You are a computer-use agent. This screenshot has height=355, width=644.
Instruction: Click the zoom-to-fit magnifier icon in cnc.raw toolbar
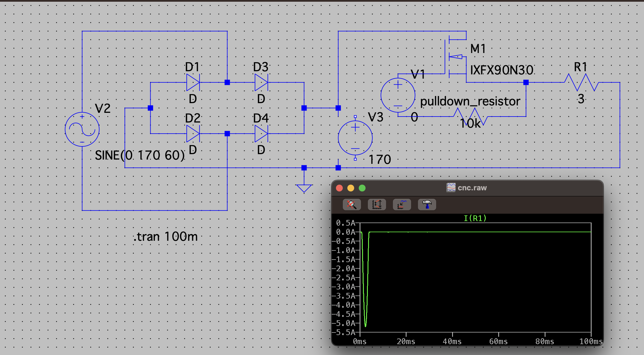coord(352,204)
